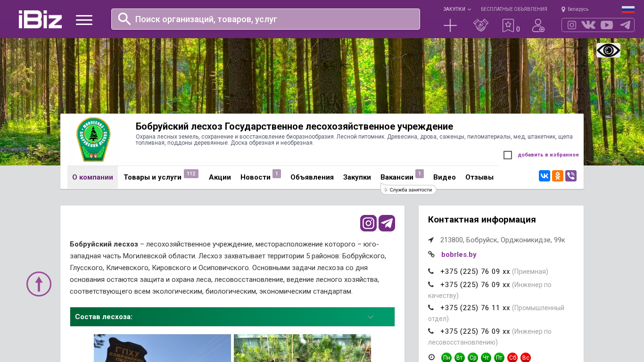Open iBiz YouTube channel in header

pyautogui.click(x=607, y=25)
